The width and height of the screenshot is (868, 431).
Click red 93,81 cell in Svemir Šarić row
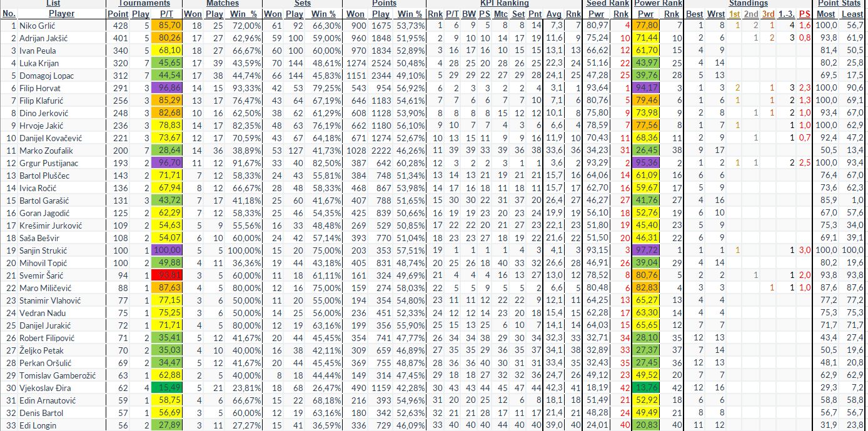[x=166, y=275]
